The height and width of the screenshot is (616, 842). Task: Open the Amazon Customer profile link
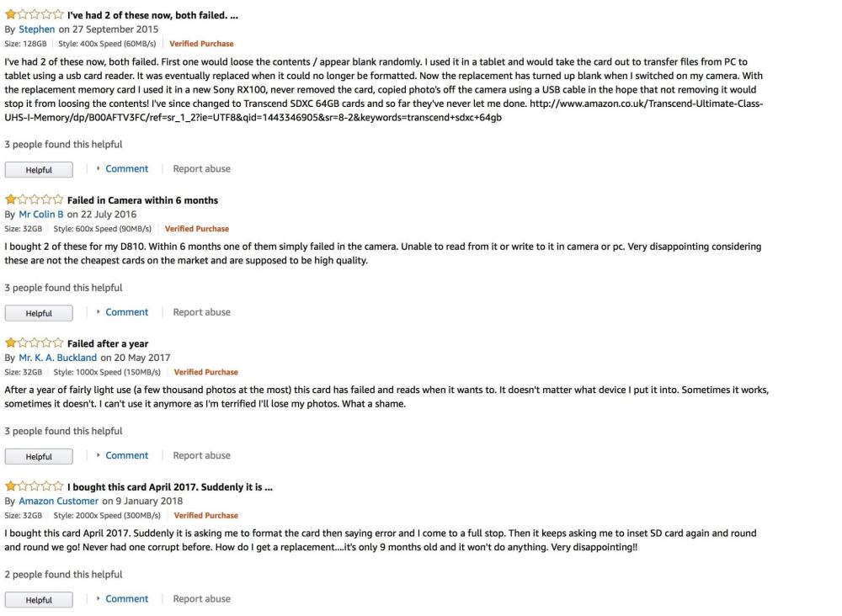coord(58,501)
